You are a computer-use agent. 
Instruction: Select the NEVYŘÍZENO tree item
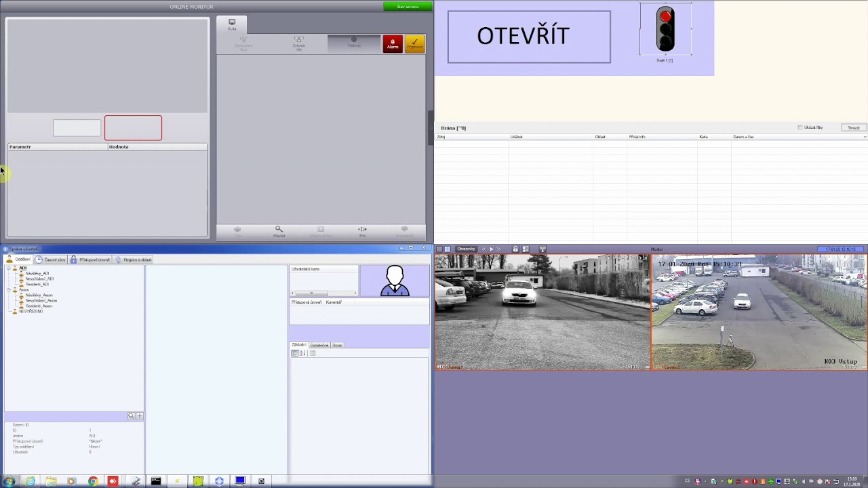point(31,311)
